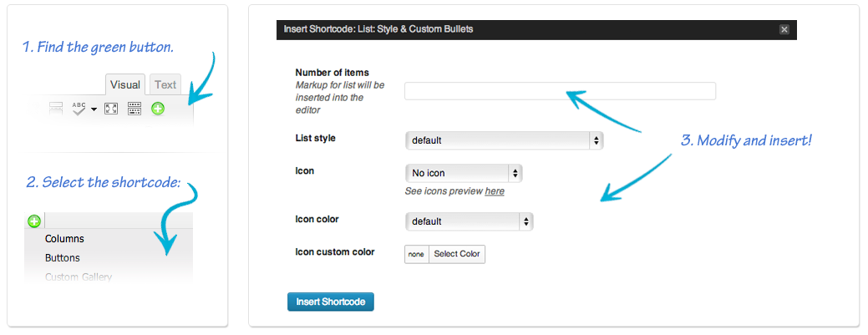The width and height of the screenshot is (868, 335).
Task: Toggle the fullscreen editor icon
Action: point(111,109)
